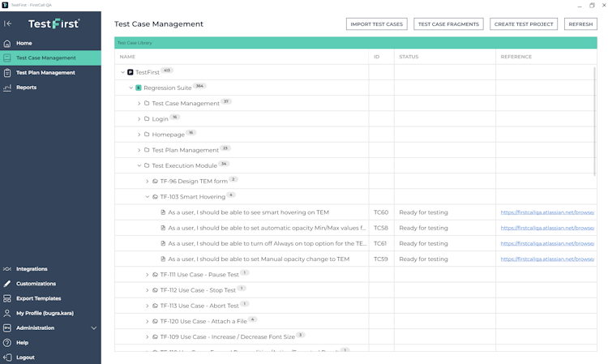Viewport: 608px width, 364px height.
Task: Click the Test Plan Management clipboard icon
Action: click(7, 73)
